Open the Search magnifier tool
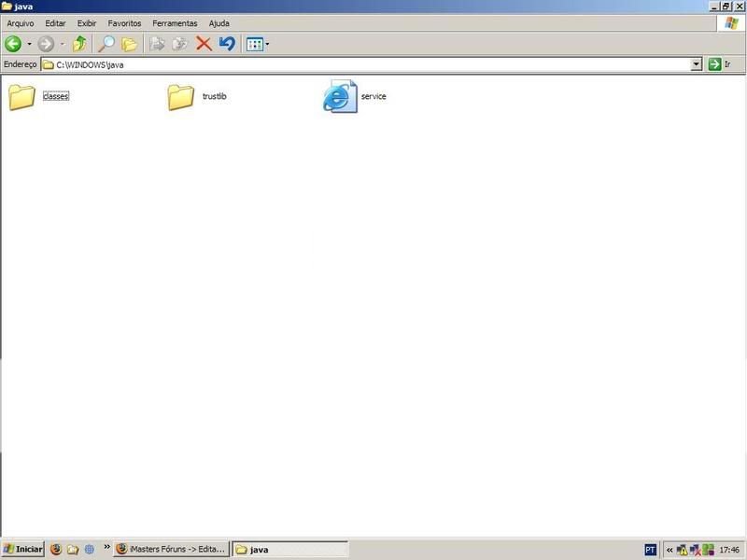This screenshot has height=560, width=747. [x=106, y=44]
